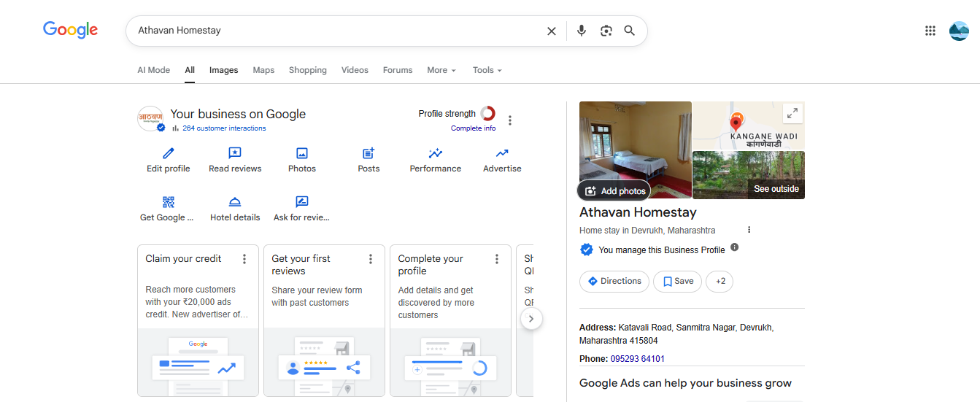Expand the +2 more actions button
The width and height of the screenshot is (980, 402).
pos(719,282)
